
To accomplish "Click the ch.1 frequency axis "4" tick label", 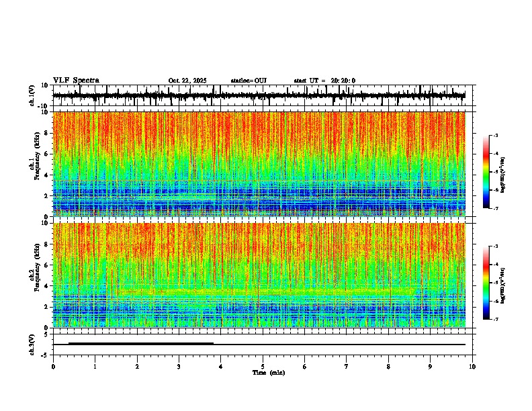I will [47, 175].
